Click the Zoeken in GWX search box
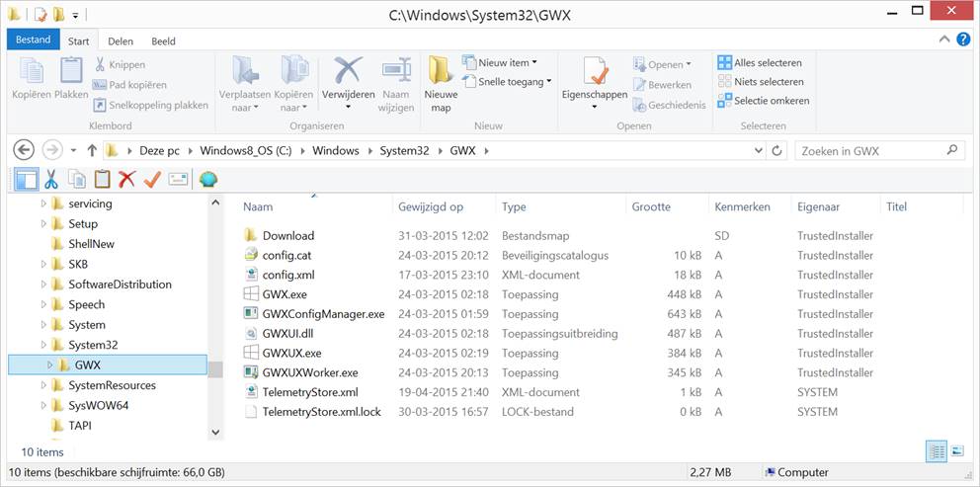Viewport: 980px width, 487px height. click(x=869, y=150)
